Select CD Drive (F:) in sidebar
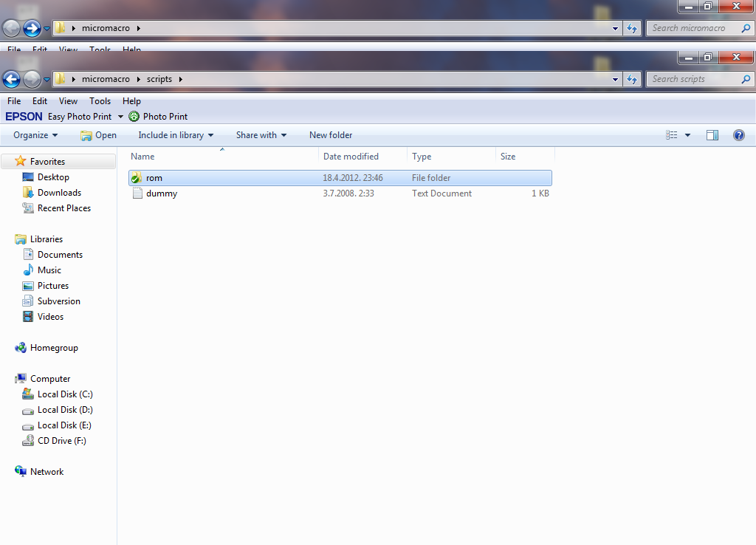This screenshot has height=545, width=756. point(61,441)
